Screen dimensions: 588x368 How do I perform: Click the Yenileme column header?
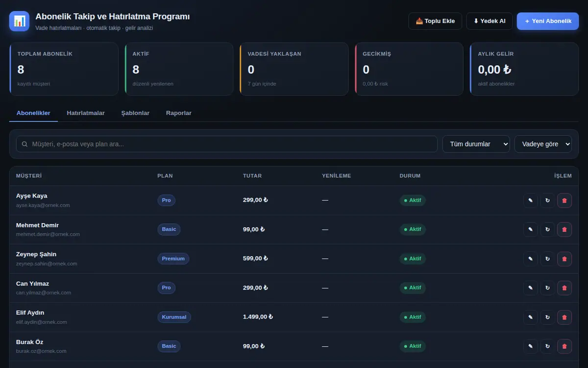point(337,176)
